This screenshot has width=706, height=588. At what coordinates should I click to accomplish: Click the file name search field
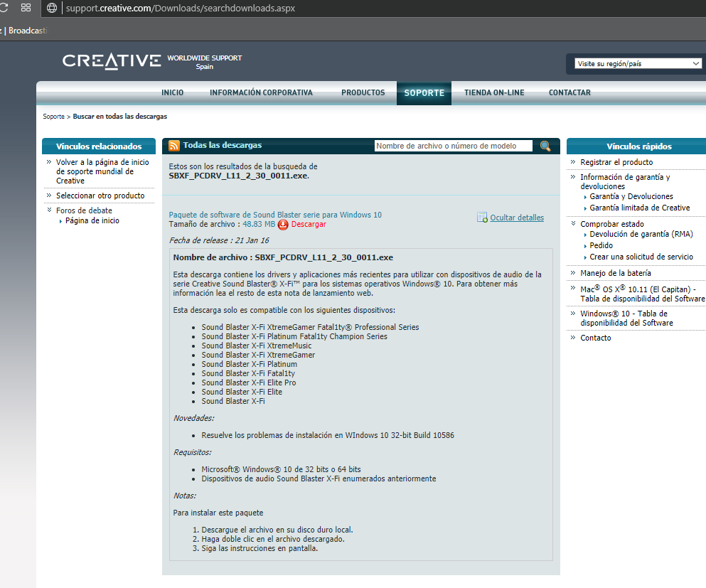pyautogui.click(x=453, y=146)
